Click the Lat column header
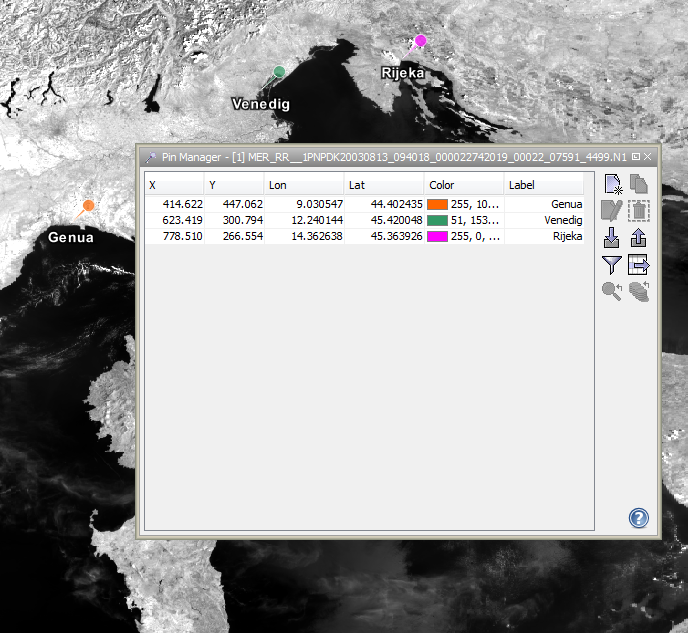Viewport: 688px width, 633px height. click(383, 185)
